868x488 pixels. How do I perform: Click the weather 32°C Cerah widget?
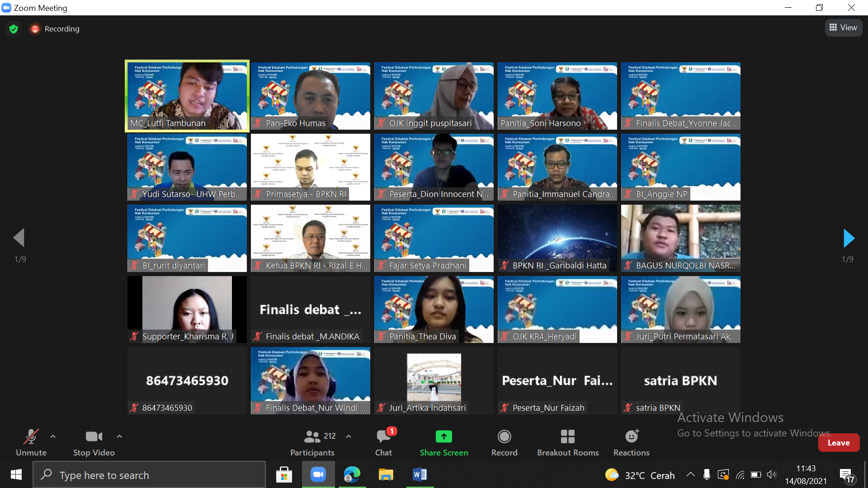(x=640, y=475)
